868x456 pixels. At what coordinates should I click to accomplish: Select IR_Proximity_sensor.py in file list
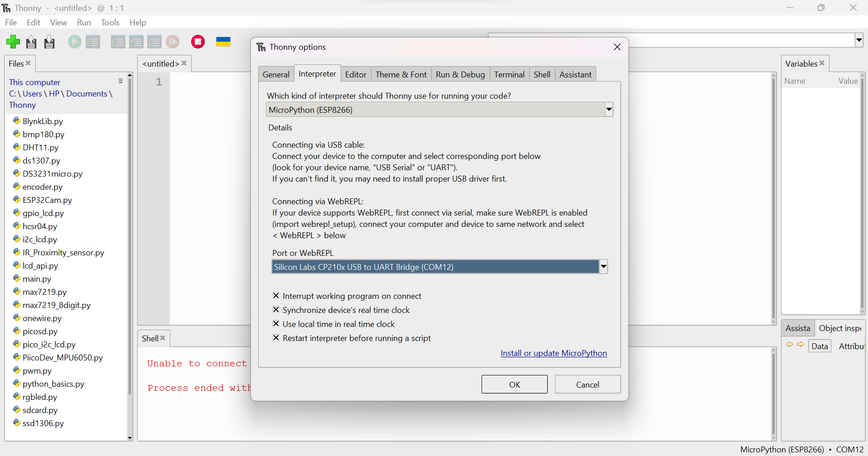point(63,253)
